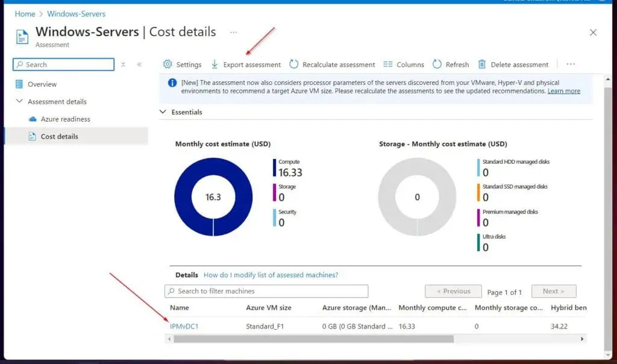The width and height of the screenshot is (617, 364).
Task: Click the horizontal scrollbar thumb under table
Action: (313, 339)
